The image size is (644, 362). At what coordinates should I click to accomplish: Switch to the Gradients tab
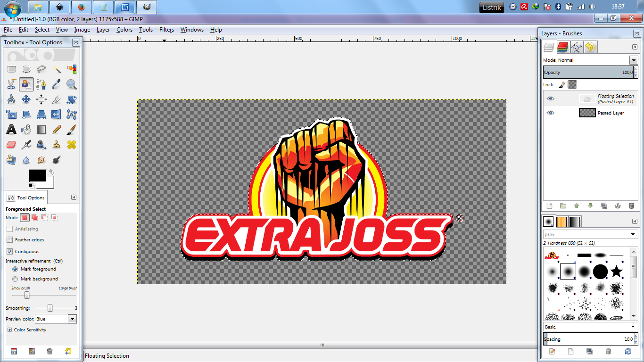pos(575,222)
